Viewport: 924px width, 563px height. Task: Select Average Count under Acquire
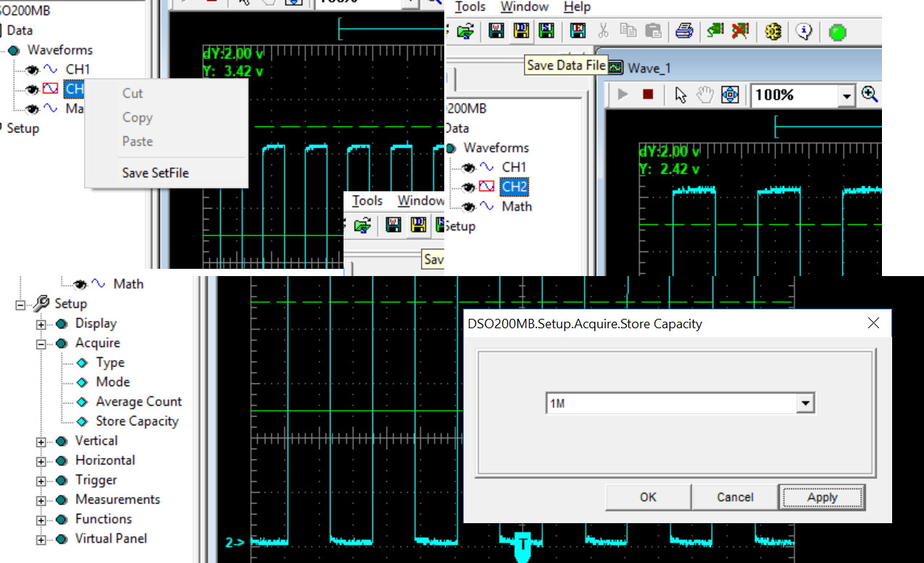point(138,401)
